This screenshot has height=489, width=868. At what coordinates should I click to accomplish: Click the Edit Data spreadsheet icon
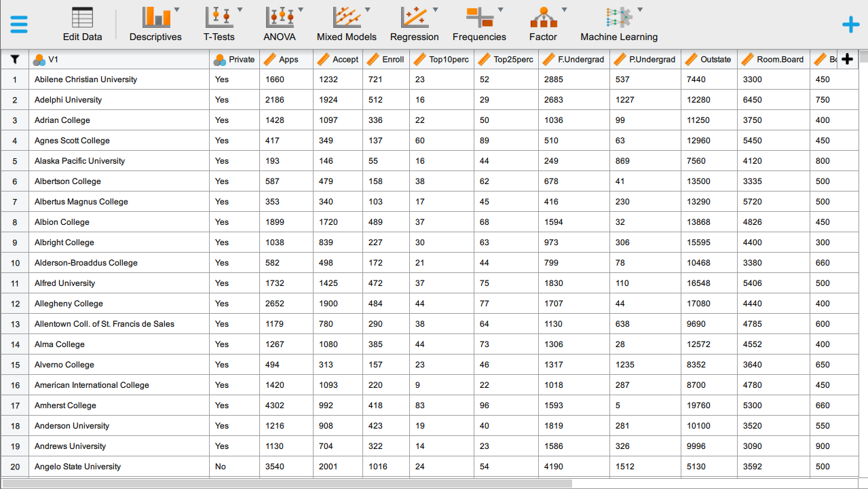[82, 17]
